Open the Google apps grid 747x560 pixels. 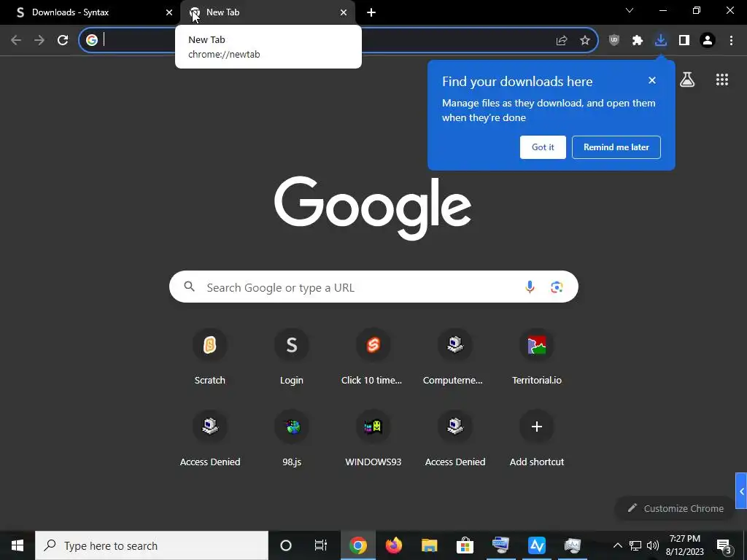pyautogui.click(x=722, y=79)
